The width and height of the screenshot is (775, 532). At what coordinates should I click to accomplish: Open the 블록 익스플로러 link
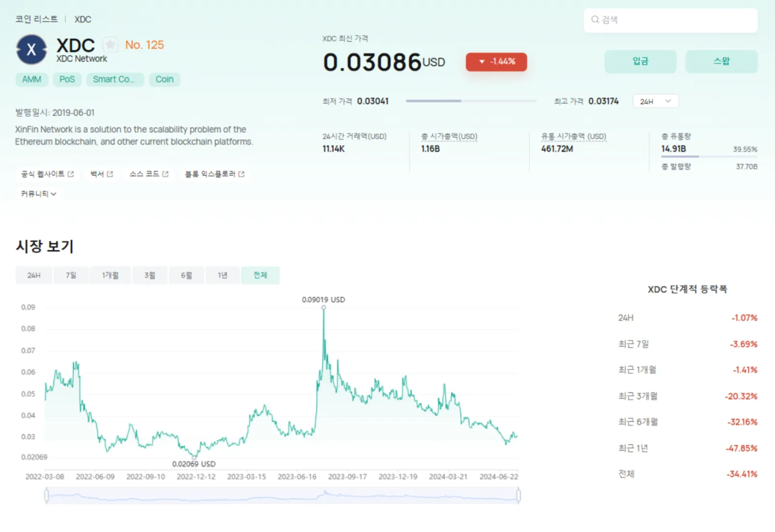coord(215,174)
